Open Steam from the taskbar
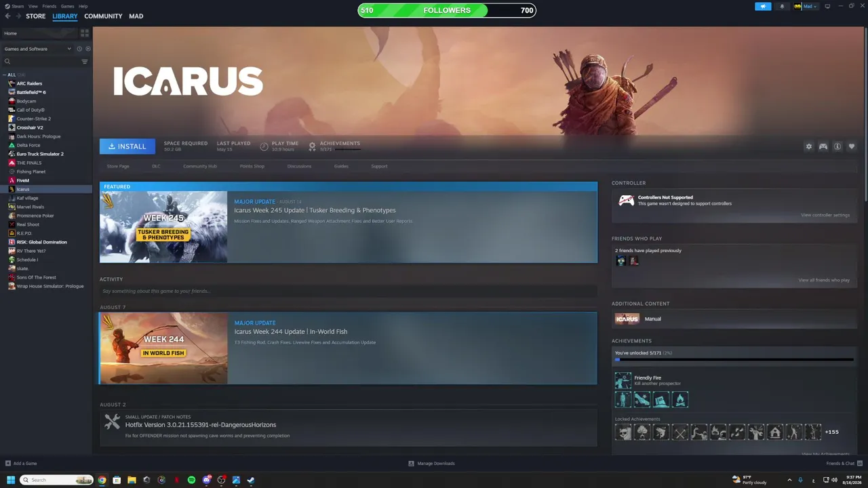The image size is (868, 488). tap(251, 480)
